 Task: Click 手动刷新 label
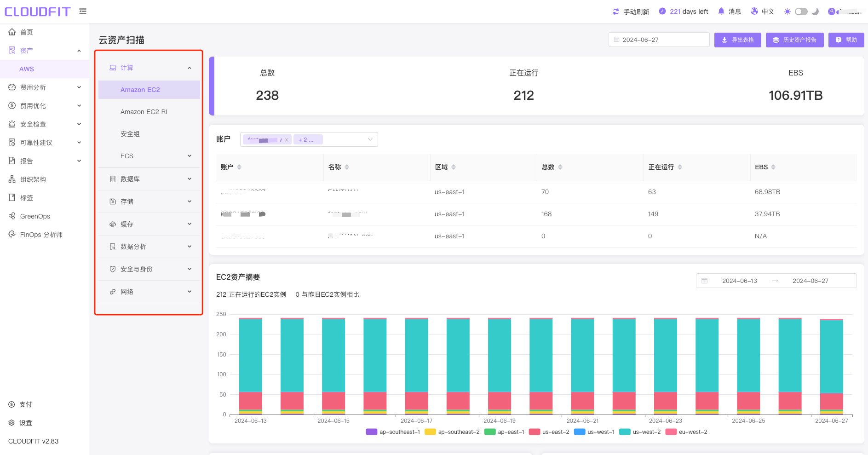(636, 12)
